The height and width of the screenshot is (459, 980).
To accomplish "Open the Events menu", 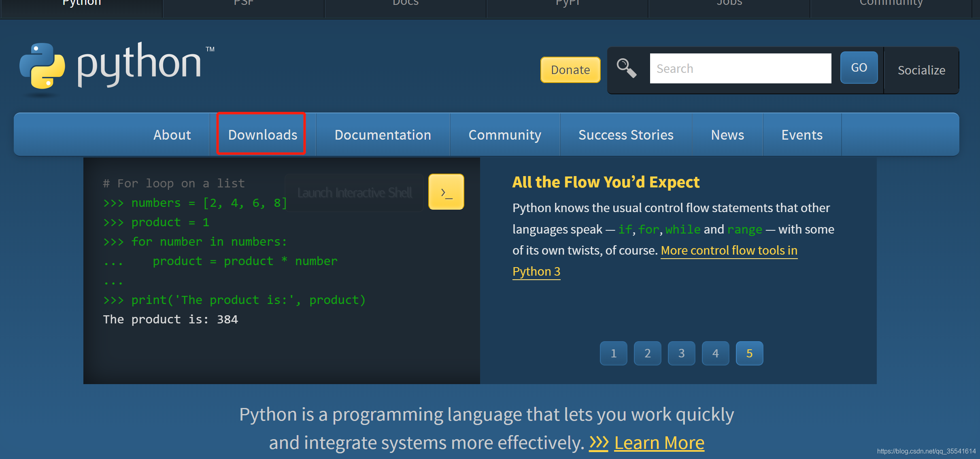I will pos(802,135).
